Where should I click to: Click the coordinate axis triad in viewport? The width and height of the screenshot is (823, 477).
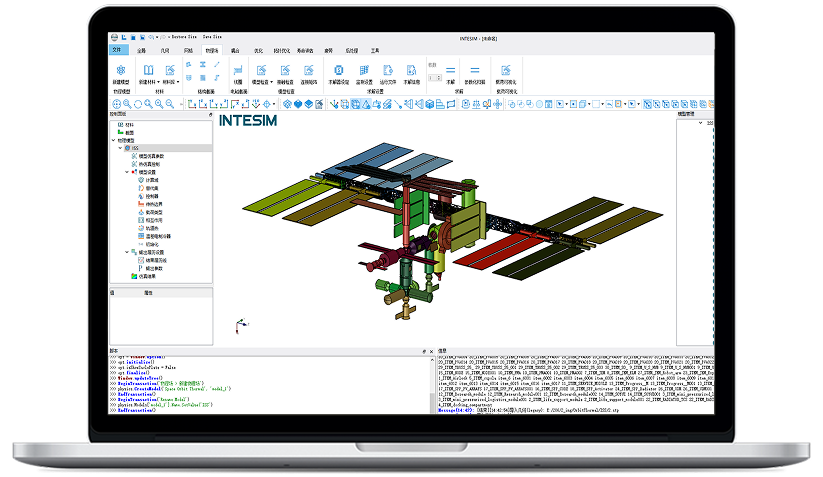pyautogui.click(x=238, y=325)
